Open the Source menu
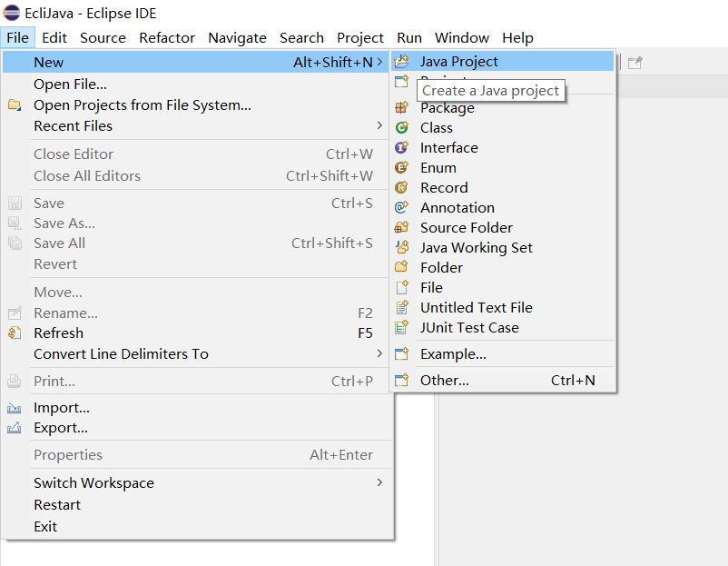Screen dimensions: 728x566 pos(103,37)
